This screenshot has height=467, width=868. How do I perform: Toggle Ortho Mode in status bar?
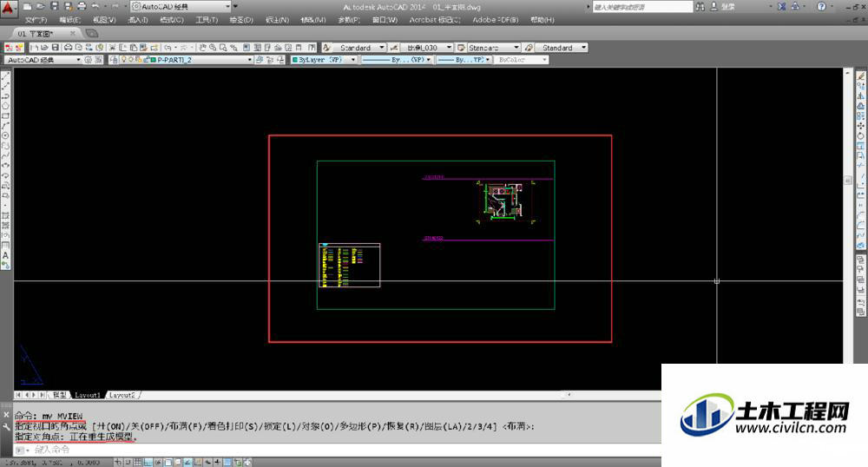(148, 462)
